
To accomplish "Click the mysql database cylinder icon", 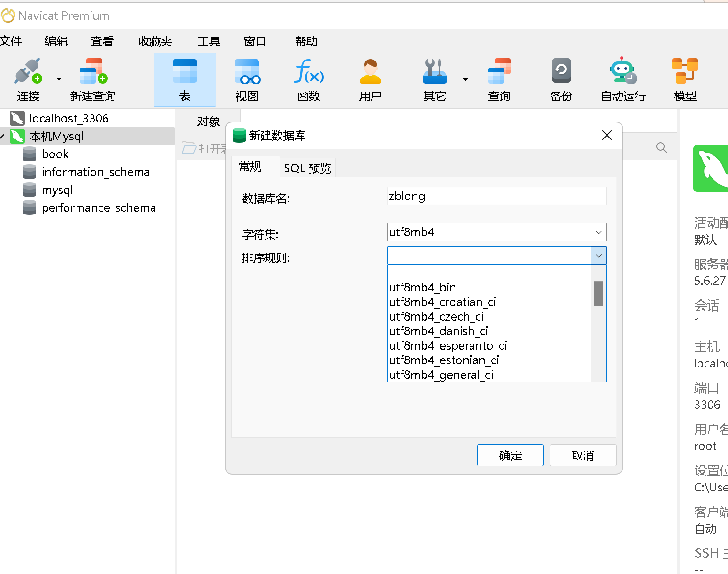I will 30,190.
